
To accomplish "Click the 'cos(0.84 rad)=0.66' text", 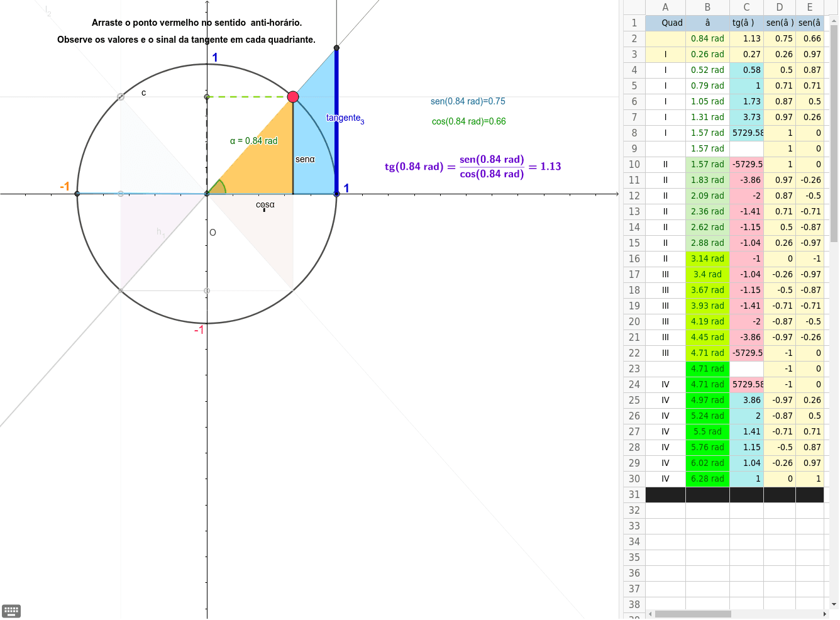I will [x=468, y=121].
